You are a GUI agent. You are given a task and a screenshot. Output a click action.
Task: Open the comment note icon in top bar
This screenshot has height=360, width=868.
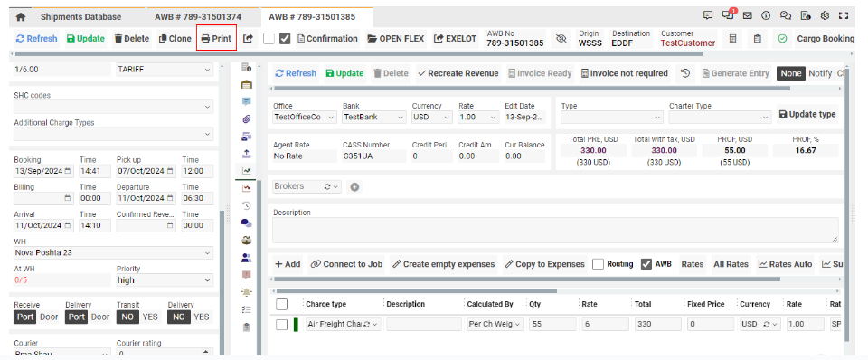point(707,15)
